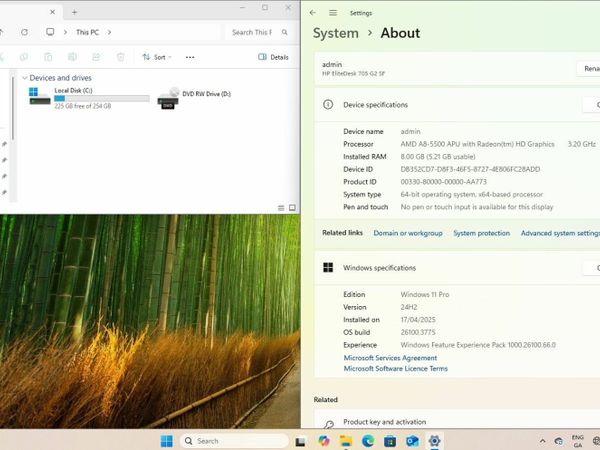Click Refresh in the File Explorer address bar
Image resolution: width=600 pixels, height=450 pixels.
coord(24,32)
